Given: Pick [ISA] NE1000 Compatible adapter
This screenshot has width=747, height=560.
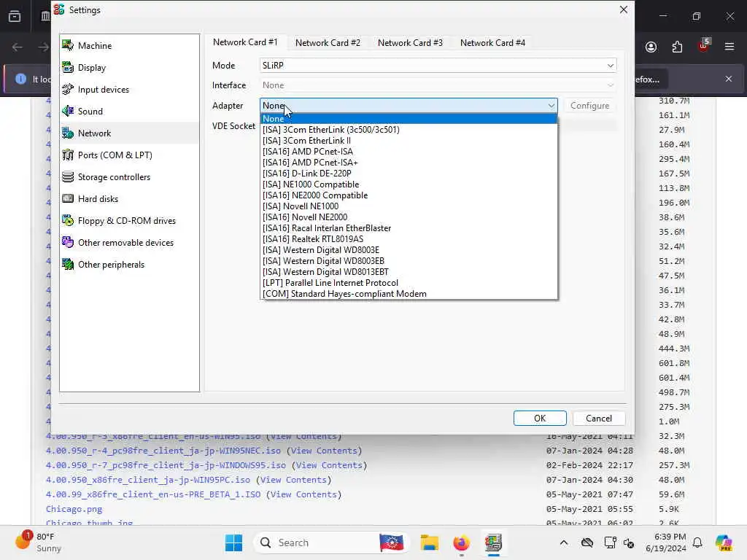Looking at the screenshot, I should click(x=409, y=184).
